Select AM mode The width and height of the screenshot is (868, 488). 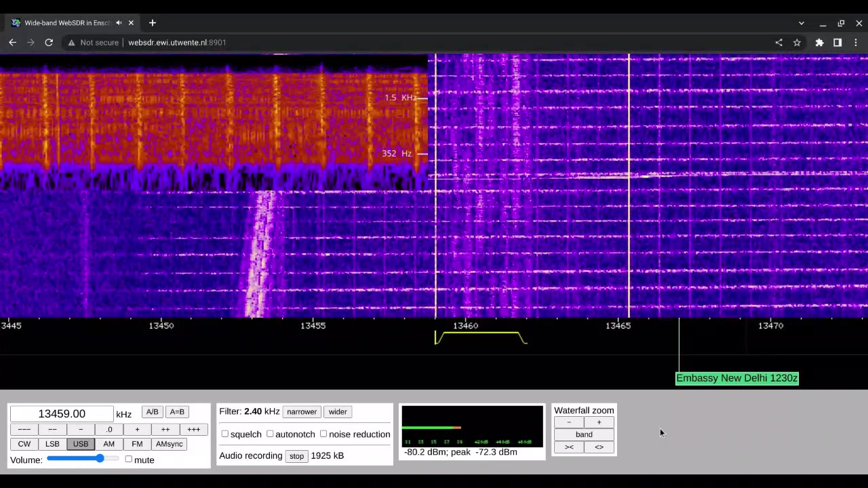click(108, 444)
